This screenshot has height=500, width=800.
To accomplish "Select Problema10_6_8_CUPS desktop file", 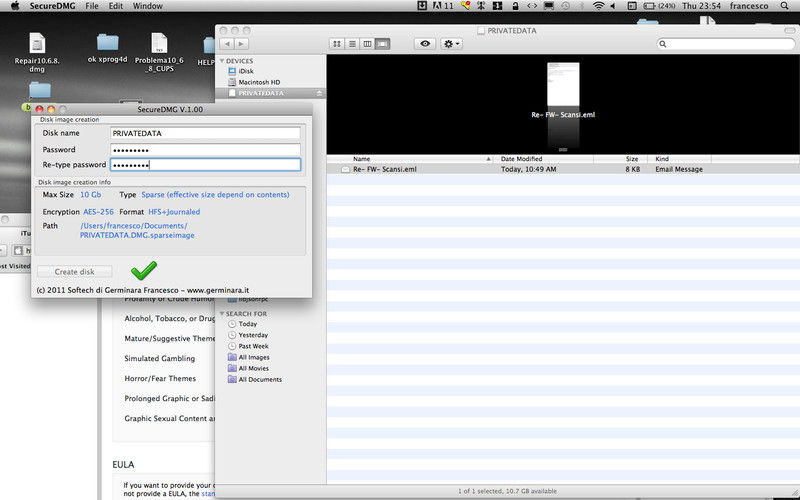I will pos(159,53).
